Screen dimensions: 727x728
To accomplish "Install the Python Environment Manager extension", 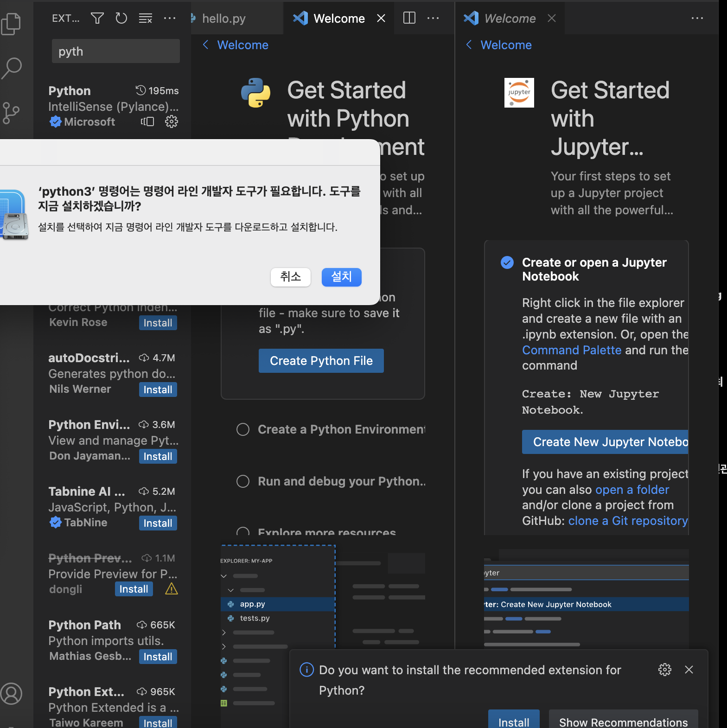I will coord(158,456).
